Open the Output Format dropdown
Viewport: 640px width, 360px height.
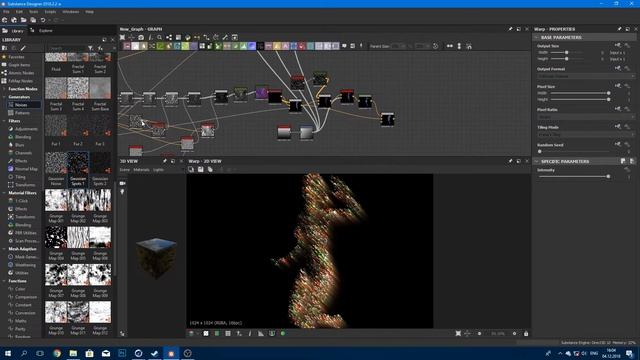pos(586,76)
